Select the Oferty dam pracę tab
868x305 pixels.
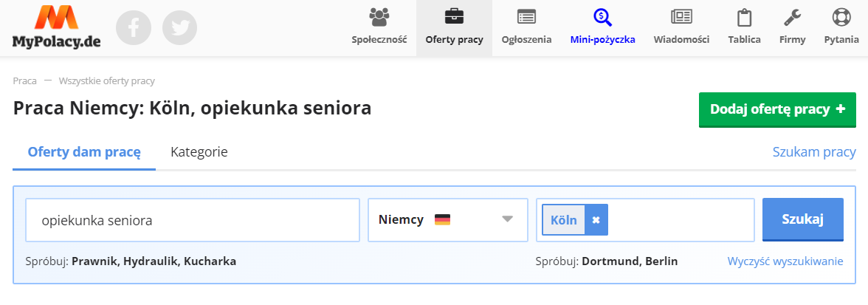pos(84,152)
